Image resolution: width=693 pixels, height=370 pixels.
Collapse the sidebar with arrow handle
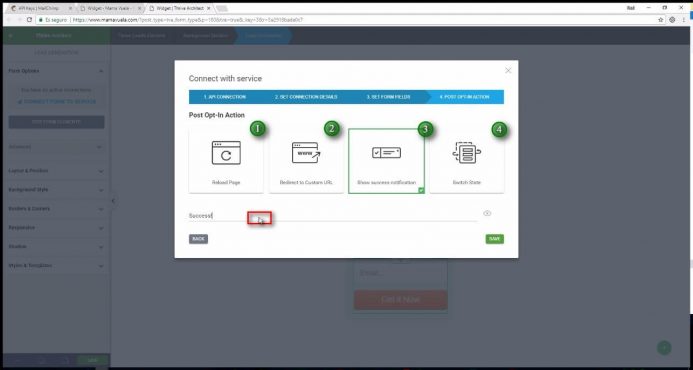tap(113, 201)
